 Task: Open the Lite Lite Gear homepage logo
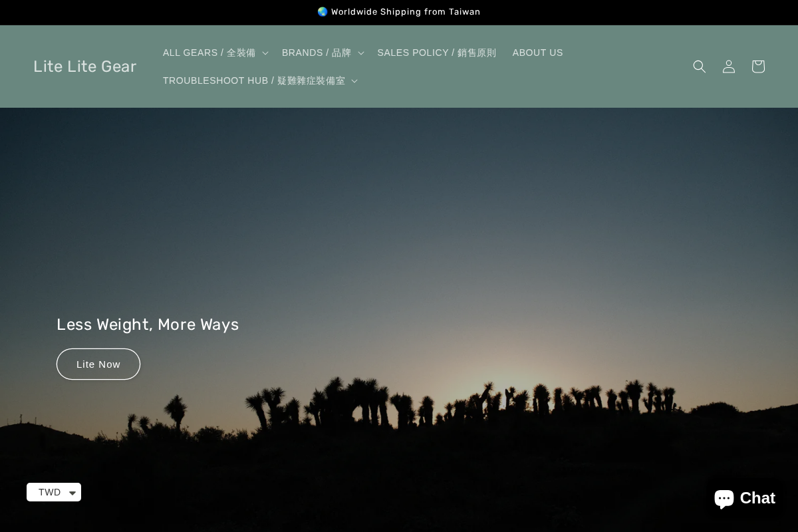coord(85,66)
